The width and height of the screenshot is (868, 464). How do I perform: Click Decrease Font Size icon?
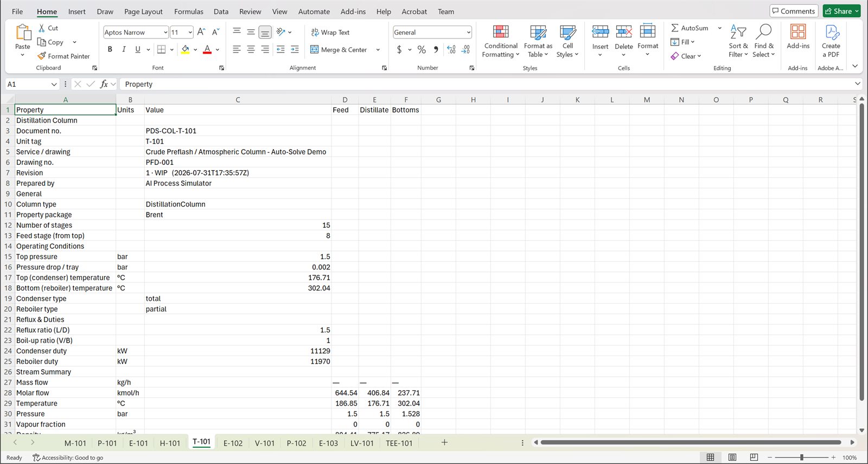point(215,32)
